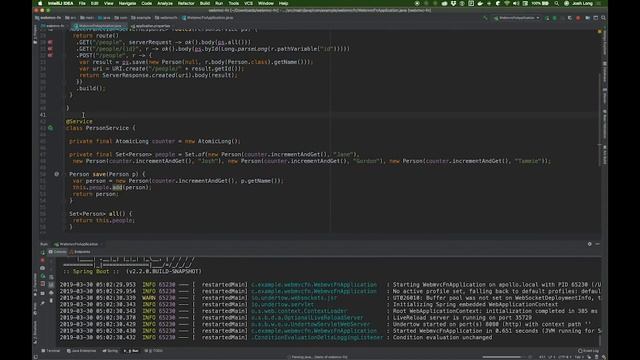Switch to the application.properties editor tab
This screenshot has width=640, height=360.
(151, 26)
